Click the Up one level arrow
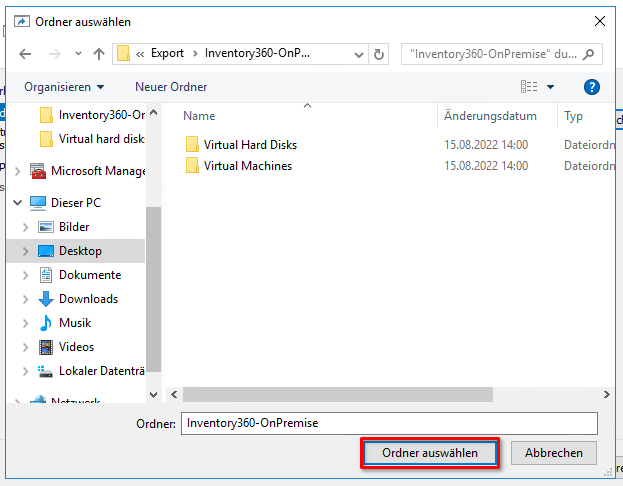The width and height of the screenshot is (623, 486). pyautogui.click(x=99, y=53)
